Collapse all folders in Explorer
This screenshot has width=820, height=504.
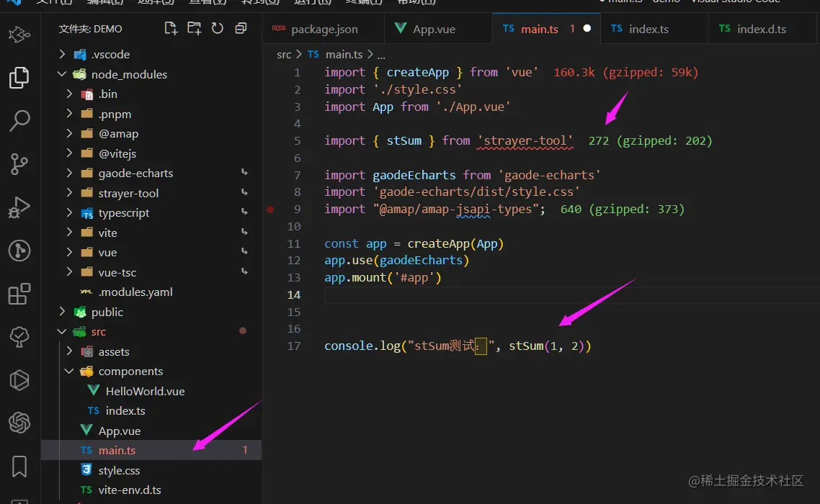241,28
